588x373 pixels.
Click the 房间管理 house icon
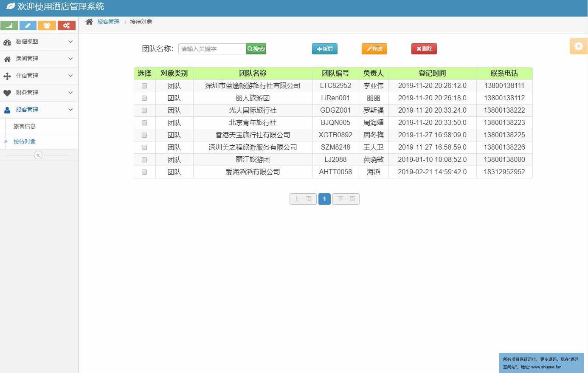[x=7, y=59]
